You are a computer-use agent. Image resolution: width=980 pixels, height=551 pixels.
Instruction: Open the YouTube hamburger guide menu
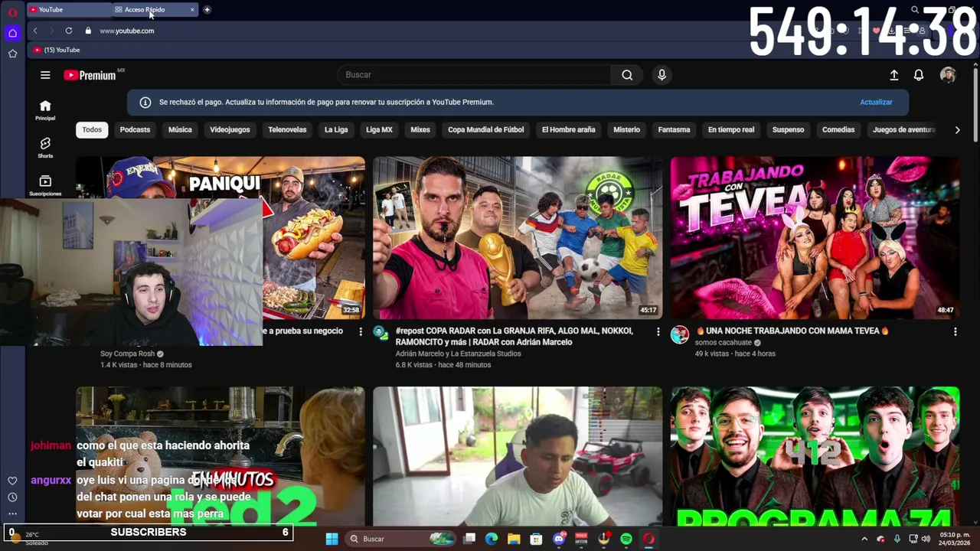tap(45, 75)
